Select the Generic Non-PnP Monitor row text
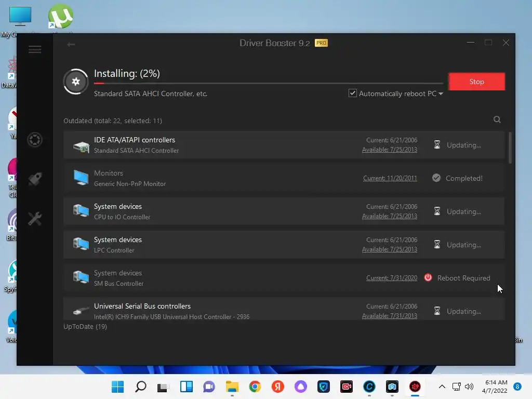The height and width of the screenshot is (399, 532). point(129,183)
